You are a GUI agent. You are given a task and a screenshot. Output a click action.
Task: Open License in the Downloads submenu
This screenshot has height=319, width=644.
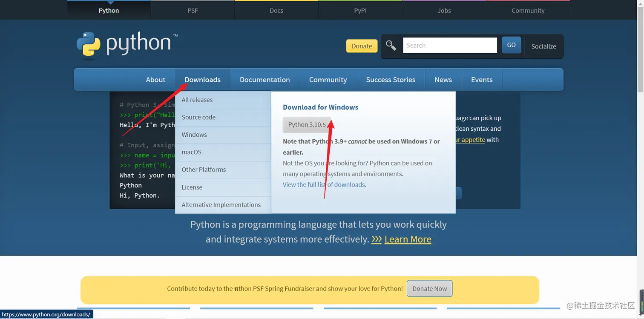223,187
